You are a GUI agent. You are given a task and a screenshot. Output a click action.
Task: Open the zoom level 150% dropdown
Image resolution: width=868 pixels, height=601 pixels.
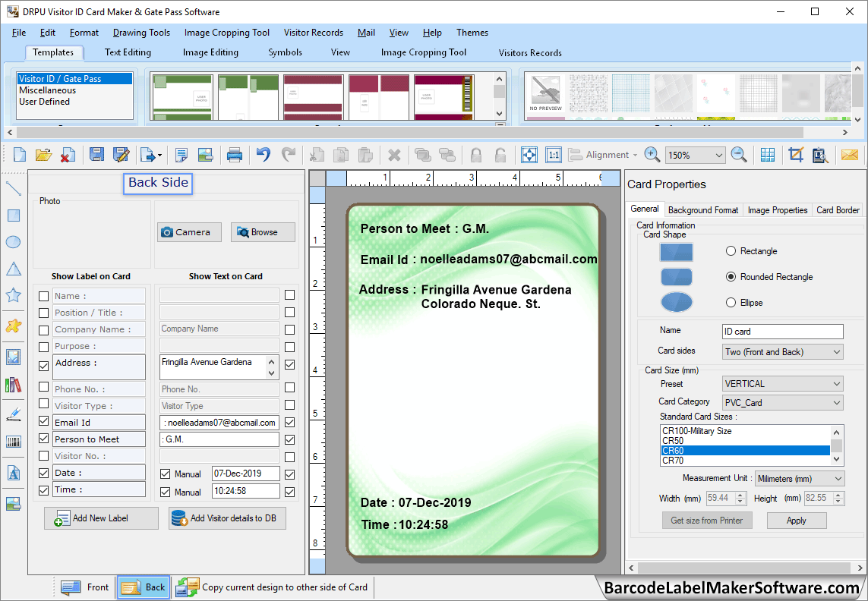coord(718,155)
